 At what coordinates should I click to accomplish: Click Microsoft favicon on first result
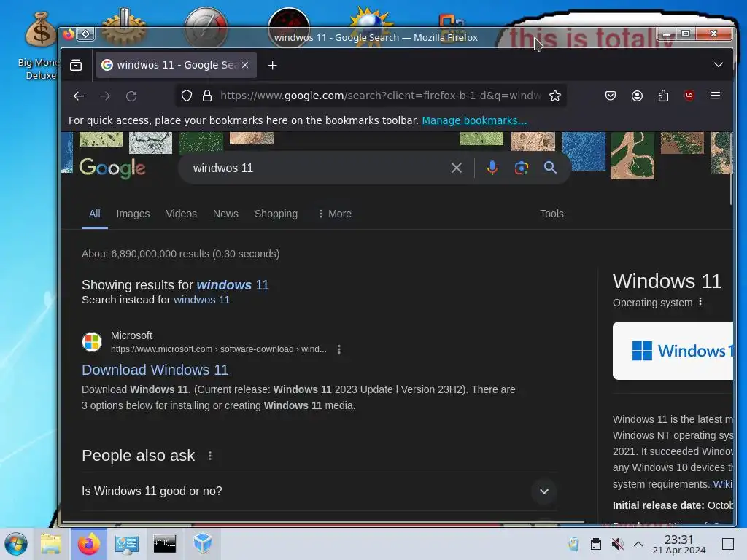(92, 342)
